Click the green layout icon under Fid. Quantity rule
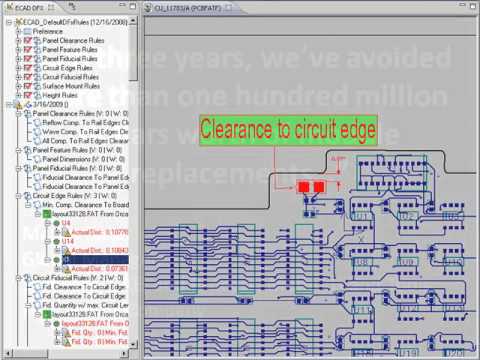The image size is (480, 360). click(x=47, y=314)
